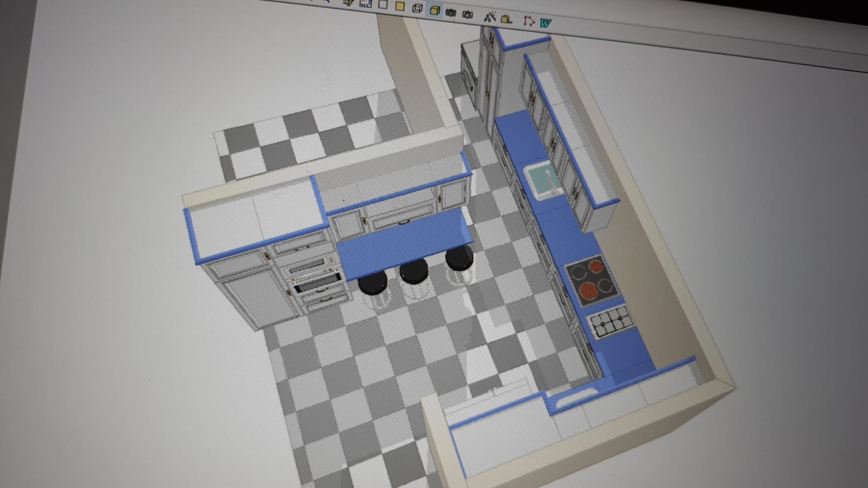Select the electric cooktop with red burners
Image resolution: width=868 pixels, height=488 pixels.
click(x=592, y=282)
